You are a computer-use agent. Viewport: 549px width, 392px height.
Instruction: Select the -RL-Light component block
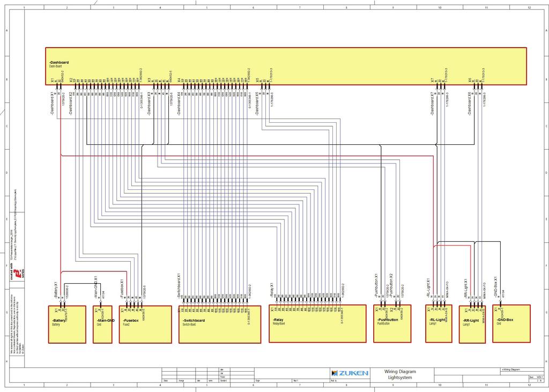(x=439, y=324)
